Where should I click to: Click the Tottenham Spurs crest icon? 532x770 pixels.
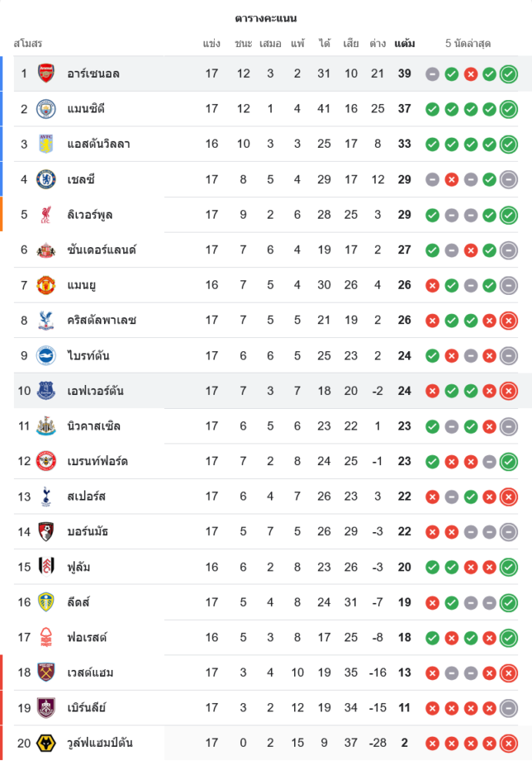[46, 497]
